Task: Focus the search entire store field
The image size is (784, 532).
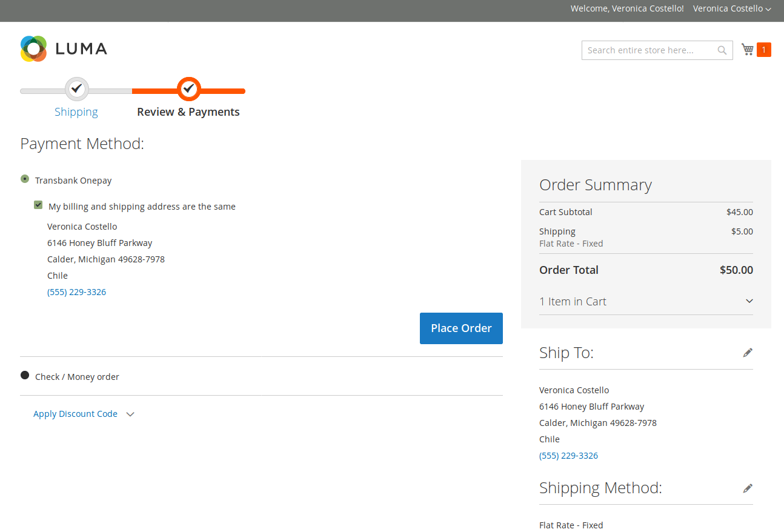Action: tap(648, 50)
